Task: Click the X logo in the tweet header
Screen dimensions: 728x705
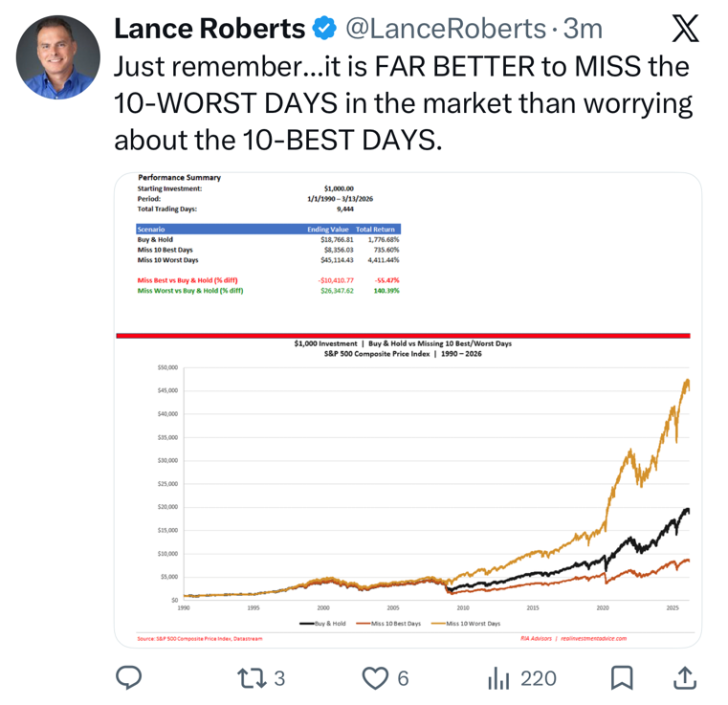Action: (x=685, y=30)
